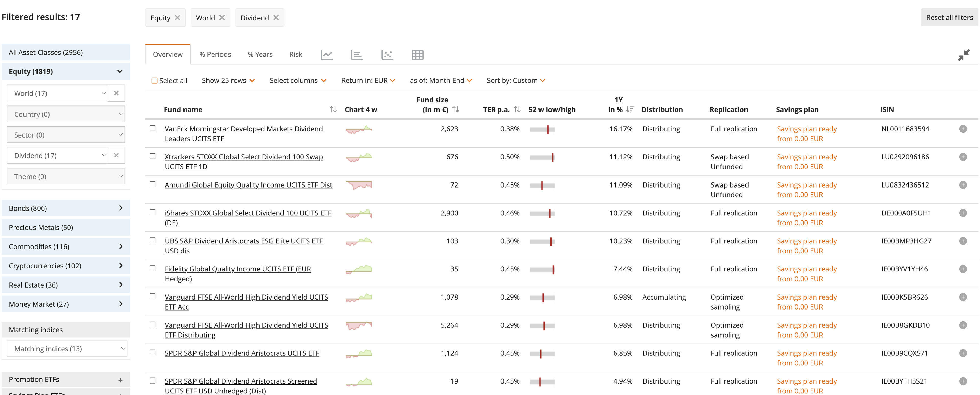The width and height of the screenshot is (980, 395).
Task: Sort by 1Y return descending icon
Action: [x=630, y=110]
